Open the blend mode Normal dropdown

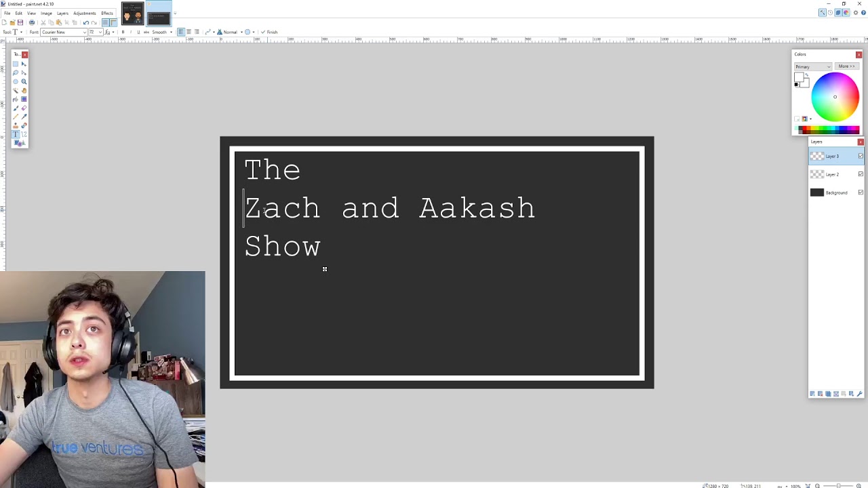[x=230, y=32]
